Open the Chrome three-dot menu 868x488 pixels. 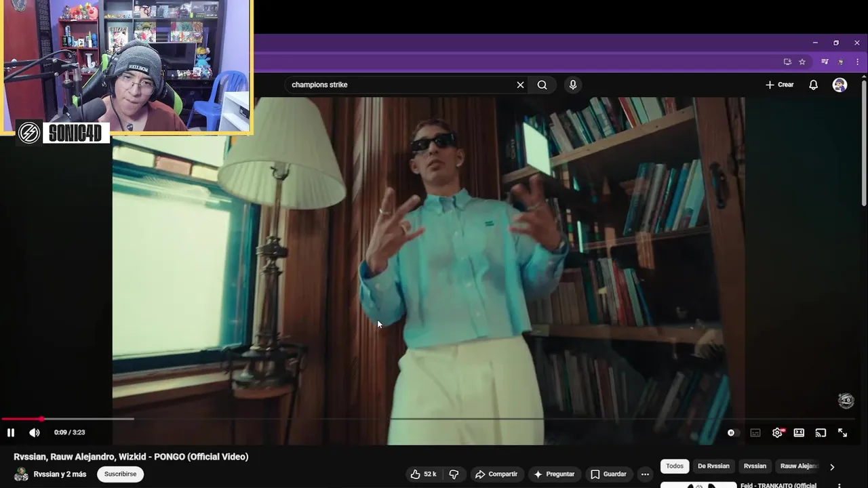(x=856, y=62)
